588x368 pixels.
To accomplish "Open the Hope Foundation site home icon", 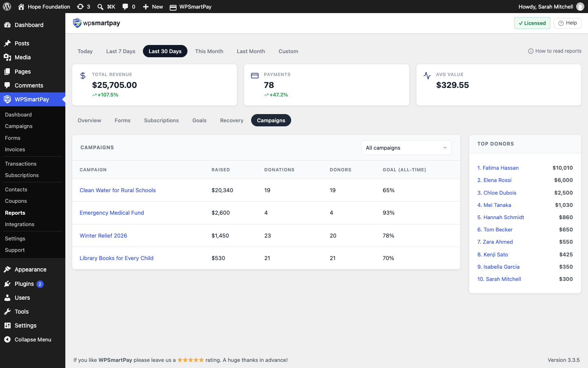I will (21, 7).
